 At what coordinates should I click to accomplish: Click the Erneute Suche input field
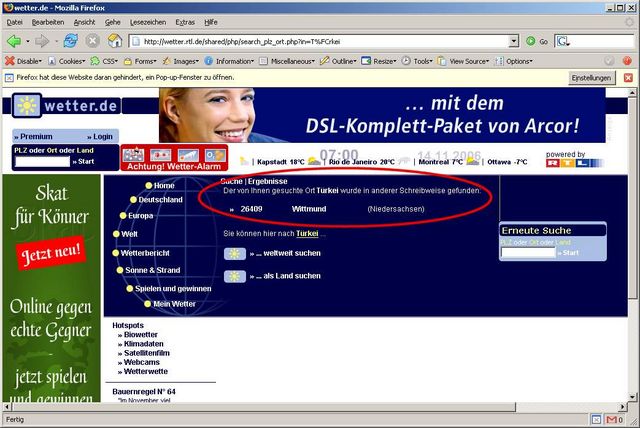click(x=529, y=253)
